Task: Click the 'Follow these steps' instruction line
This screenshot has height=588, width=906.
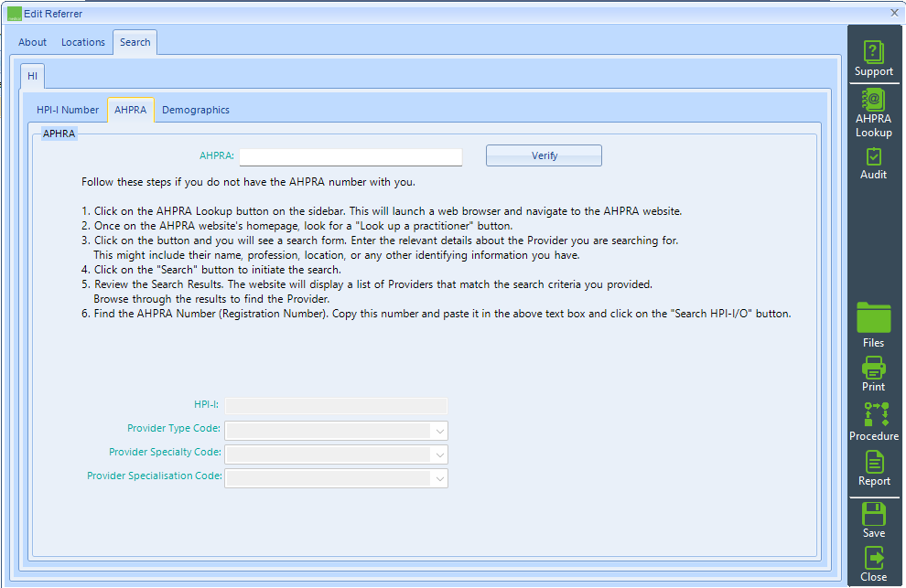Action: (x=248, y=182)
